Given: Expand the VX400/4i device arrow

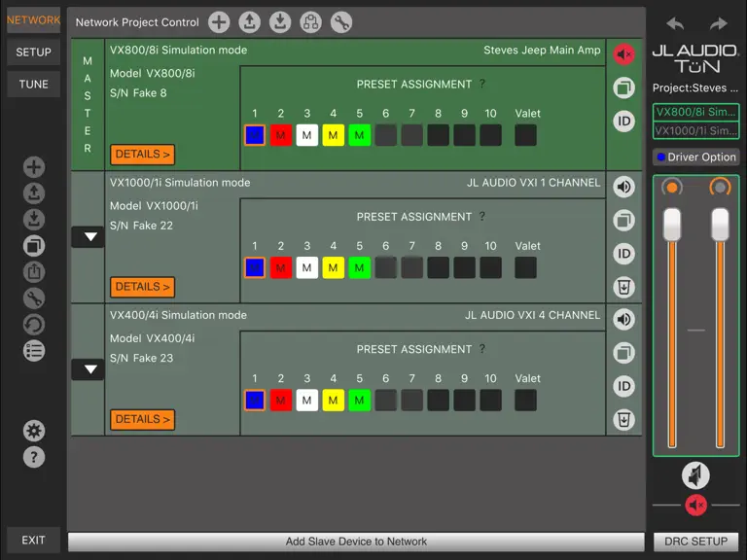Looking at the screenshot, I should (x=89, y=369).
